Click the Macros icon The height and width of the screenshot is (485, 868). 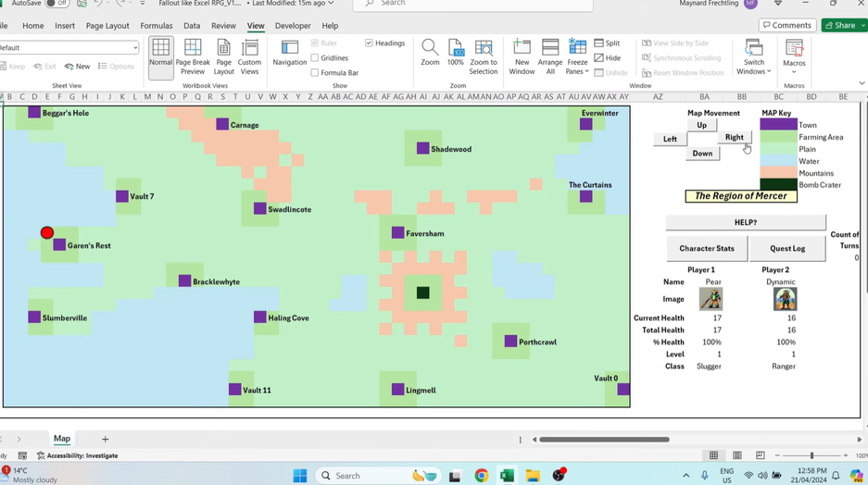pyautogui.click(x=795, y=49)
